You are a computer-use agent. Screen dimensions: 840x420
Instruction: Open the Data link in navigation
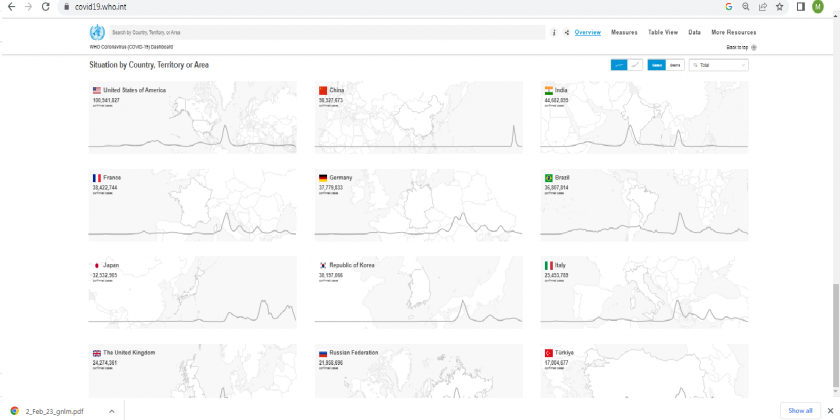(694, 33)
